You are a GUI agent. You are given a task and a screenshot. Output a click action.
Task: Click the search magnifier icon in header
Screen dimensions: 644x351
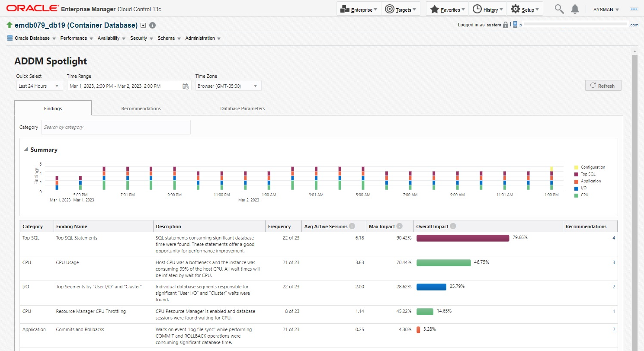tap(559, 9)
